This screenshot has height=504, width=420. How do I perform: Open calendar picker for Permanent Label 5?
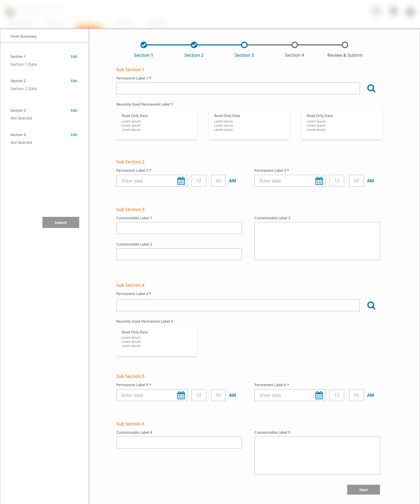pos(181,395)
